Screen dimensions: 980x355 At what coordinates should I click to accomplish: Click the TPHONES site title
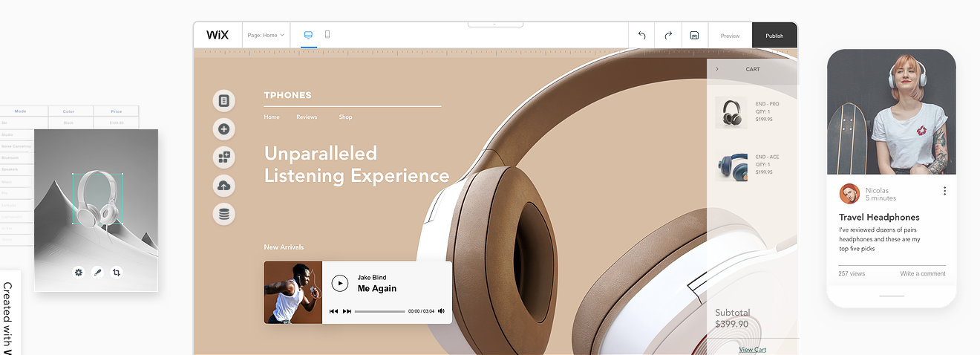point(288,95)
